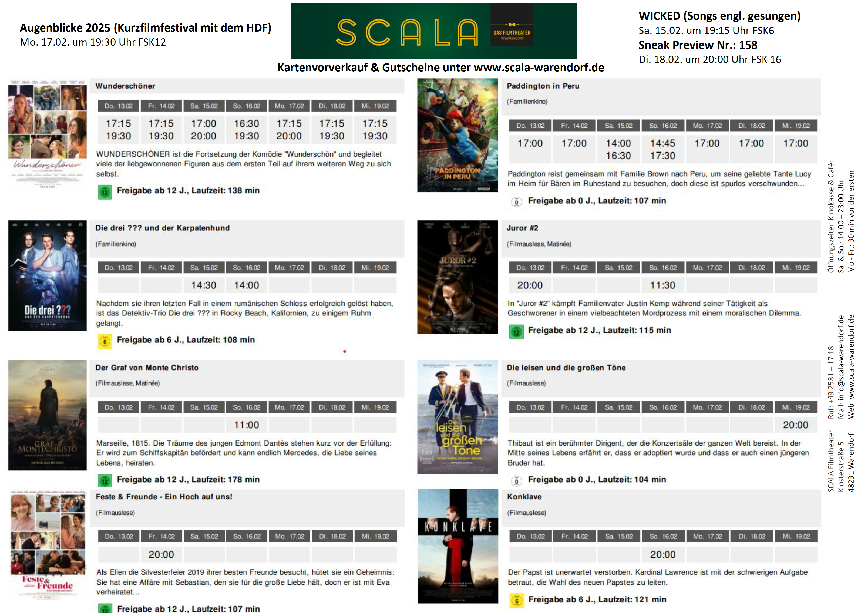
Task: Select the 'Klosterstraße 5' address line
Action: [x=841, y=467]
